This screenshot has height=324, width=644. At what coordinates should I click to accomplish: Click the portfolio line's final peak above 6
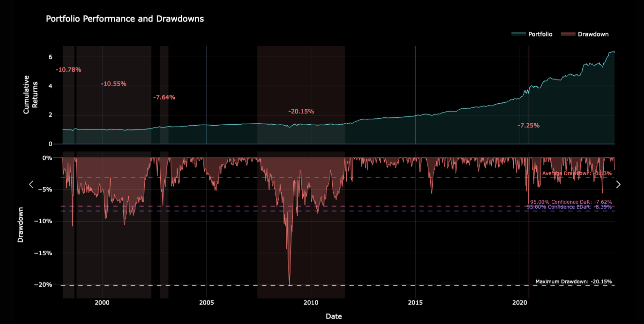tap(614, 52)
